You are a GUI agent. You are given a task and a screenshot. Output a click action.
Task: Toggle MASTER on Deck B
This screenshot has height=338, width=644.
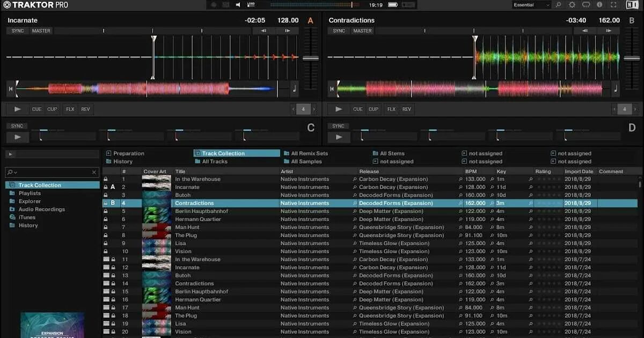click(362, 31)
